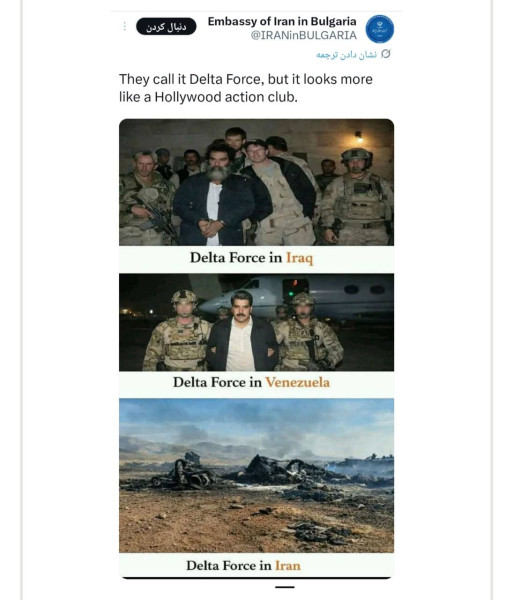Open the burnt desert wreckage photo

tap(256, 475)
